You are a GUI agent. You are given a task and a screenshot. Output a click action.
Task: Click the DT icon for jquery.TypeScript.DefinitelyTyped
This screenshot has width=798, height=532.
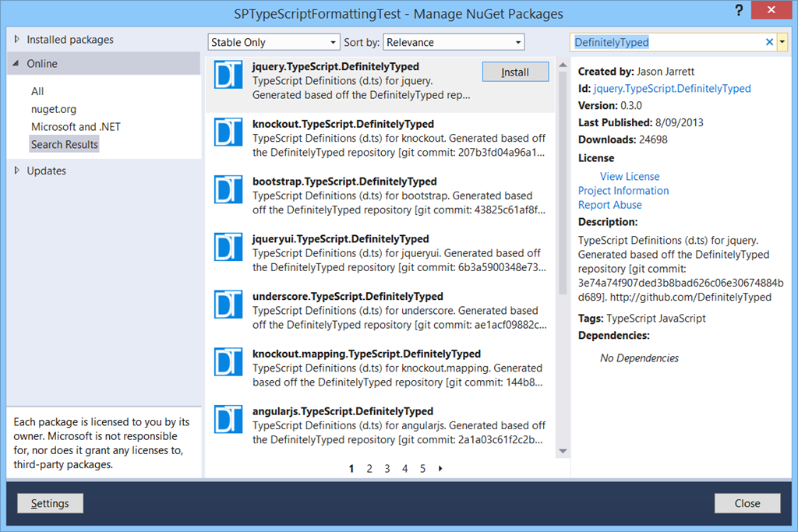228,75
